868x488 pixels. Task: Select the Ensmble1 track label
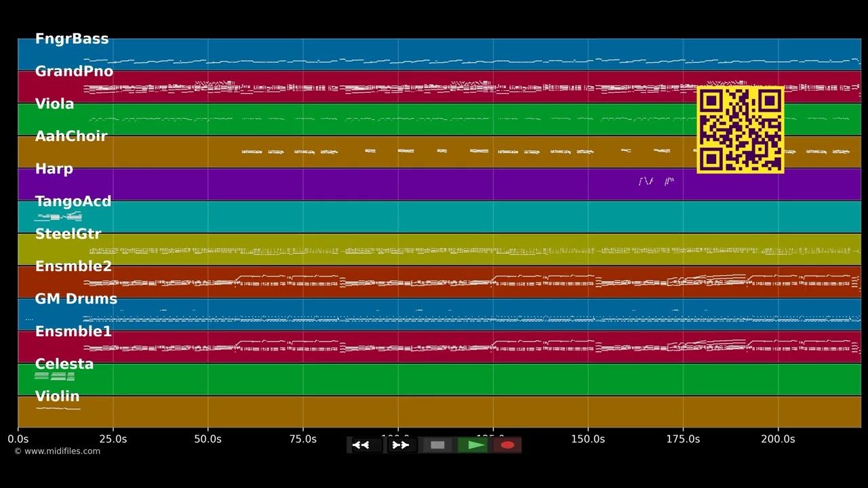coord(73,331)
